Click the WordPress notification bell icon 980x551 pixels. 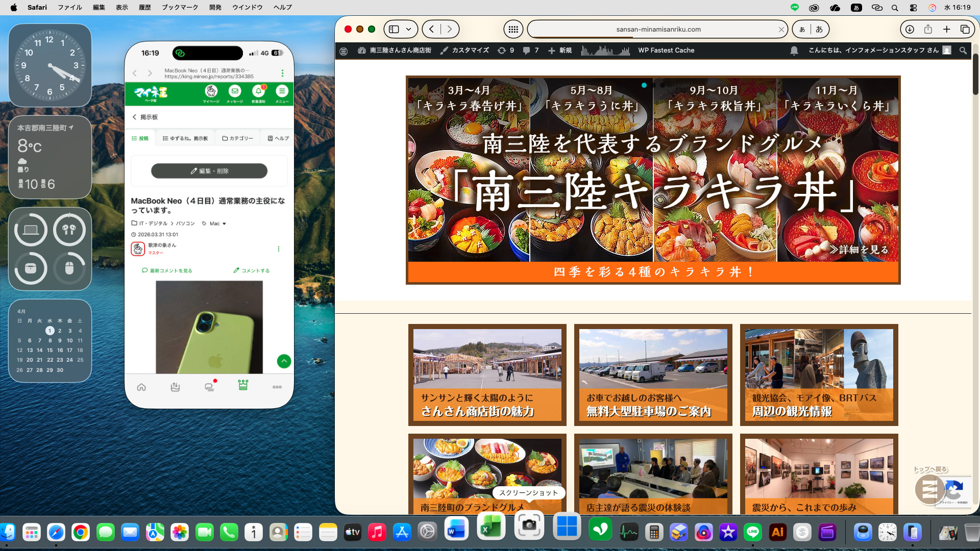pyautogui.click(x=794, y=51)
